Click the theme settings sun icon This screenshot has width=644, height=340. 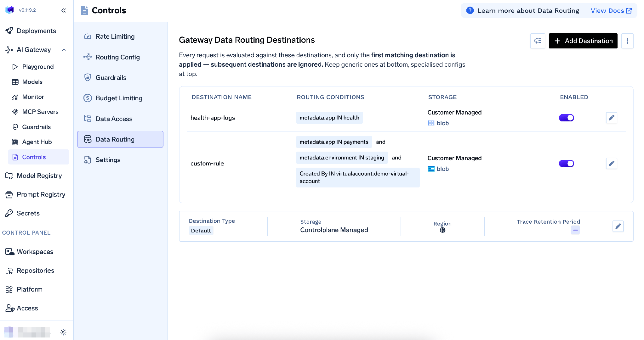[63, 332]
